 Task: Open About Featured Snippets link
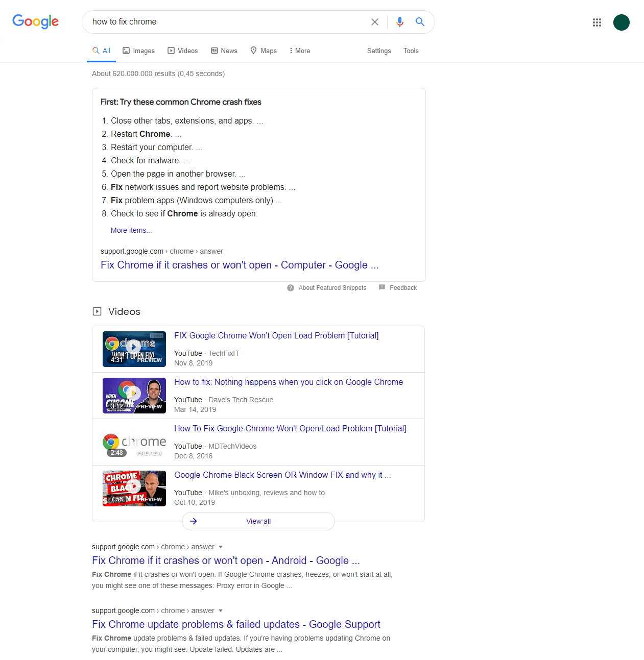pos(332,288)
